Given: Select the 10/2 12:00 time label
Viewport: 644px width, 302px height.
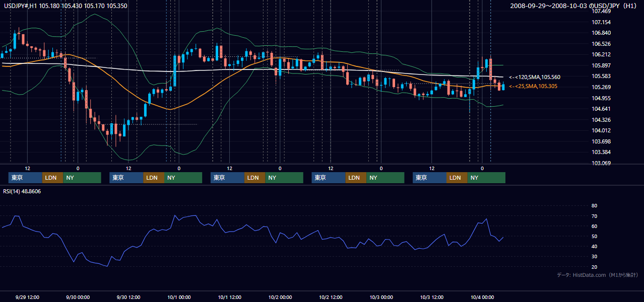Looking at the screenshot, I should click(331, 297).
